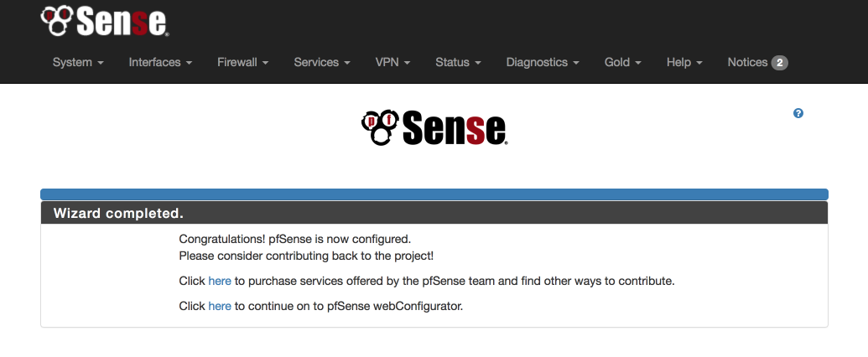Screen dimensions: 868x357
Task: Follow the 'here' link to continue to webConfigurator
Action: coord(220,306)
